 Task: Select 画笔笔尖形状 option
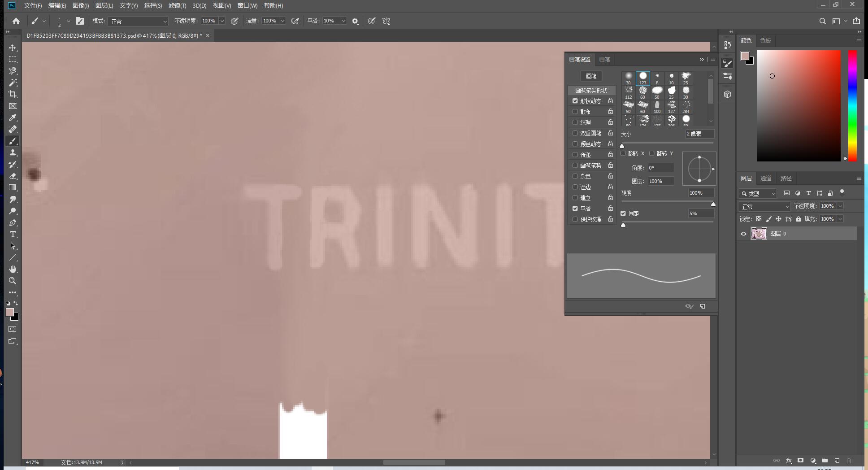591,90
